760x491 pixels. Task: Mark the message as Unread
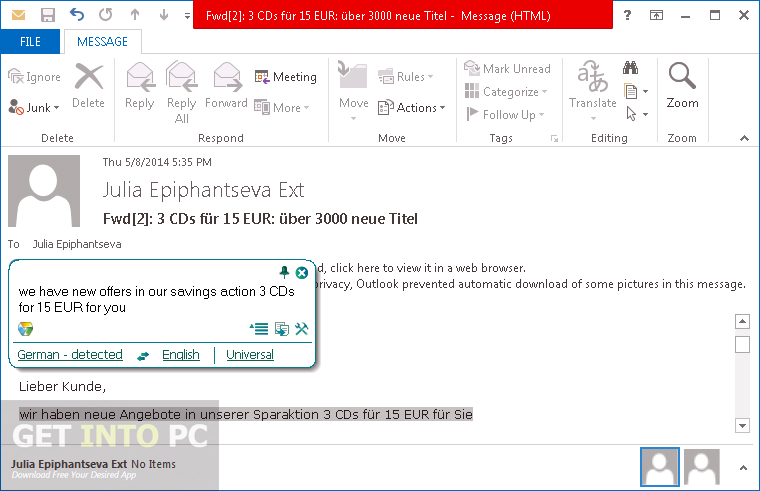point(507,68)
